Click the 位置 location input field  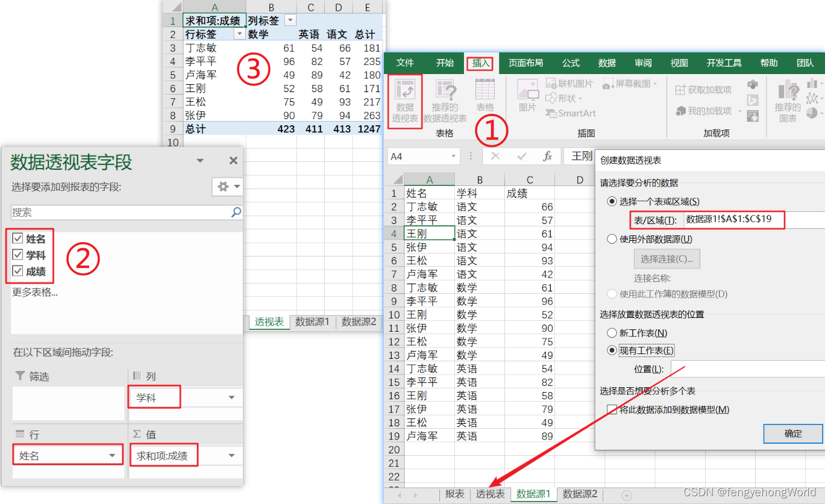tap(747, 369)
